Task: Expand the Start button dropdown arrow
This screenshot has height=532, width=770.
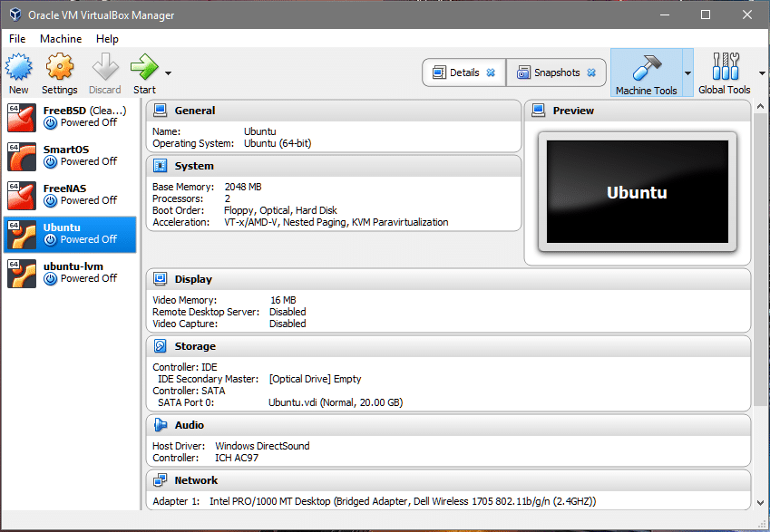Action: [168, 73]
